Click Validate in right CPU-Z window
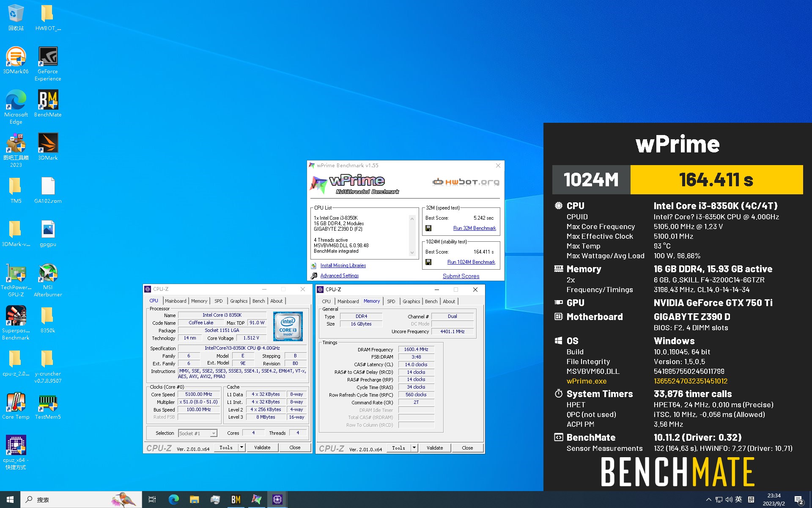The height and width of the screenshot is (508, 812). tap(435, 448)
